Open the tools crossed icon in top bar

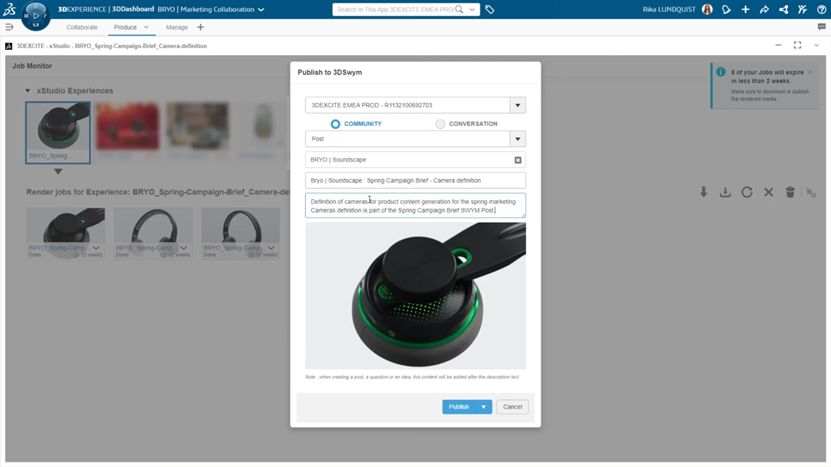click(802, 10)
